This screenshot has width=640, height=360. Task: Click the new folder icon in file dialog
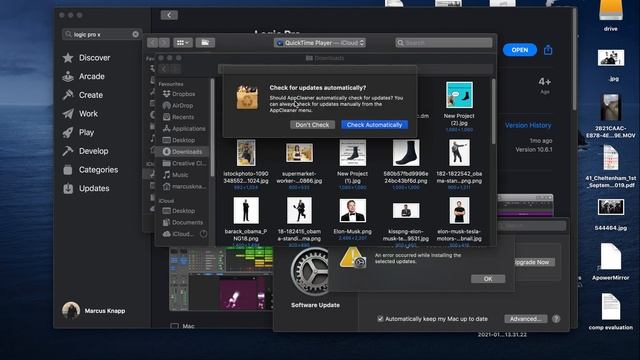tap(205, 42)
